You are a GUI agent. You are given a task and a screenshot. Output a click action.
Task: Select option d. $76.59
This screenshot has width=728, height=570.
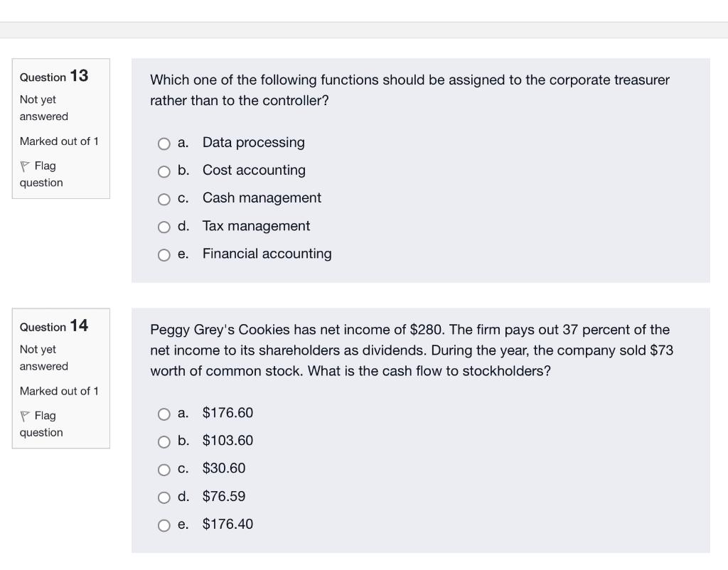pos(164,498)
